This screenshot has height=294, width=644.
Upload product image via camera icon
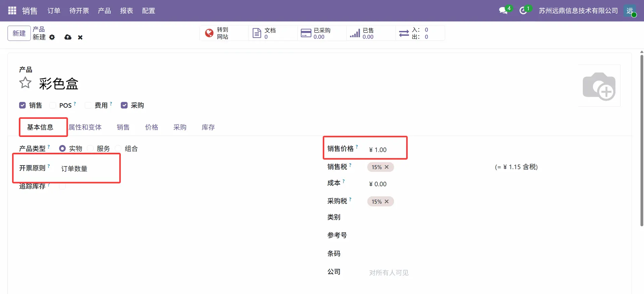(599, 86)
